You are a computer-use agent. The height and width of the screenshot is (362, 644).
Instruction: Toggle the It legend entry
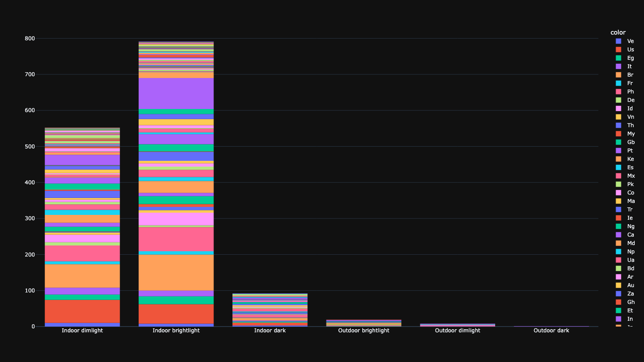pyautogui.click(x=625, y=66)
